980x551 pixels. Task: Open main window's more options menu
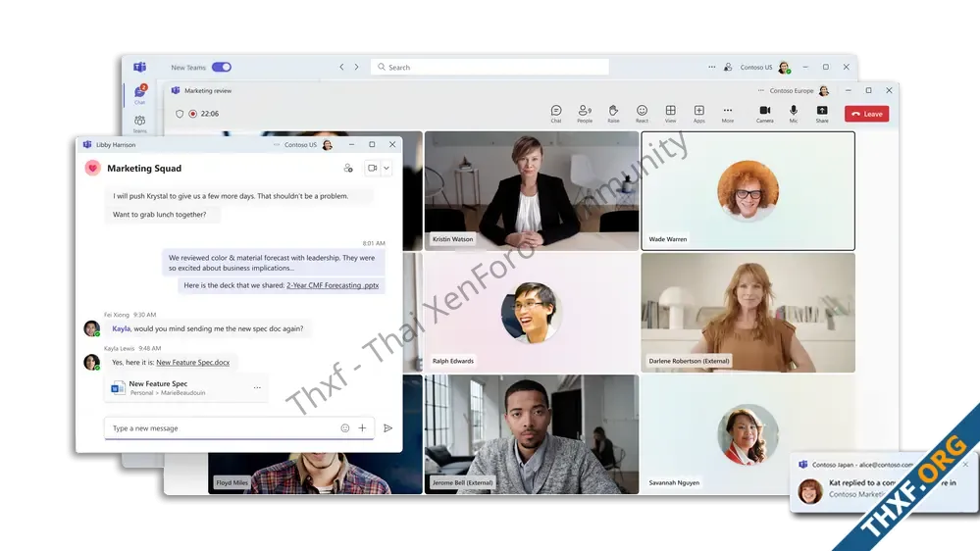712,67
